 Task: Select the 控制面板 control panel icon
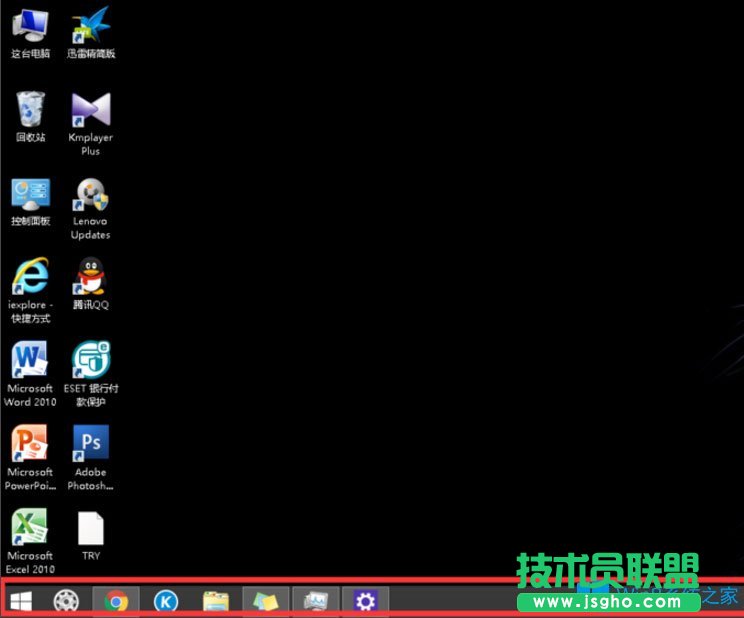pos(30,194)
